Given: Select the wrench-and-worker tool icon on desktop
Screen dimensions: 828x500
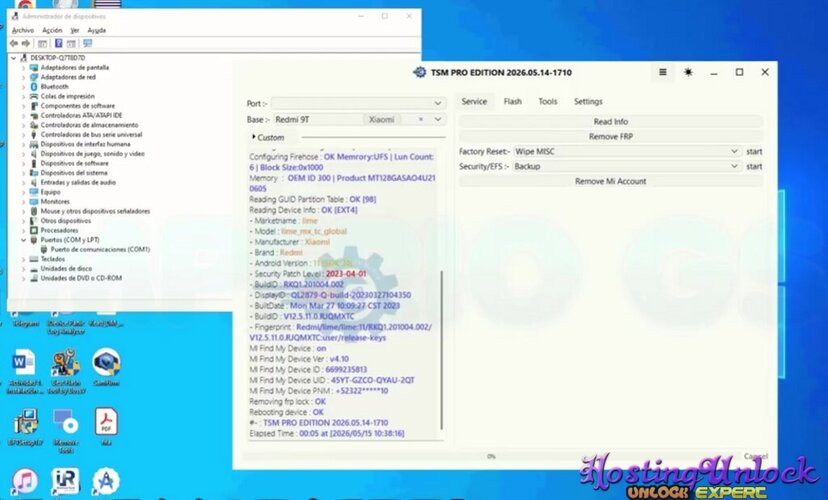Looking at the screenshot, I should click(65, 363).
